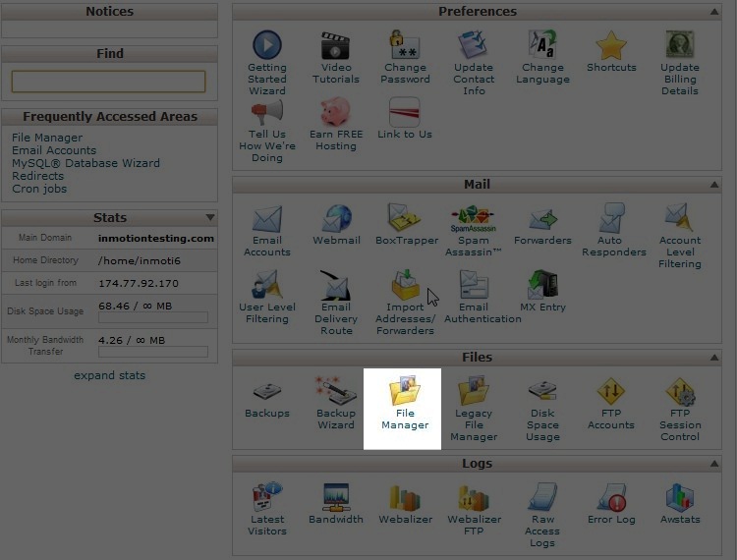Click the Notices panel header
The image size is (737, 560).
[109, 11]
